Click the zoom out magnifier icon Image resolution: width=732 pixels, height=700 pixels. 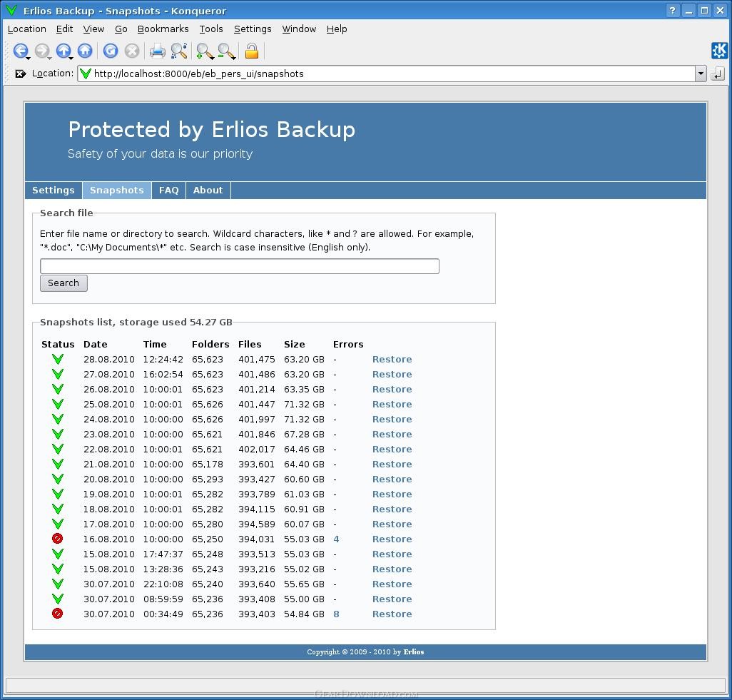pyautogui.click(x=225, y=51)
